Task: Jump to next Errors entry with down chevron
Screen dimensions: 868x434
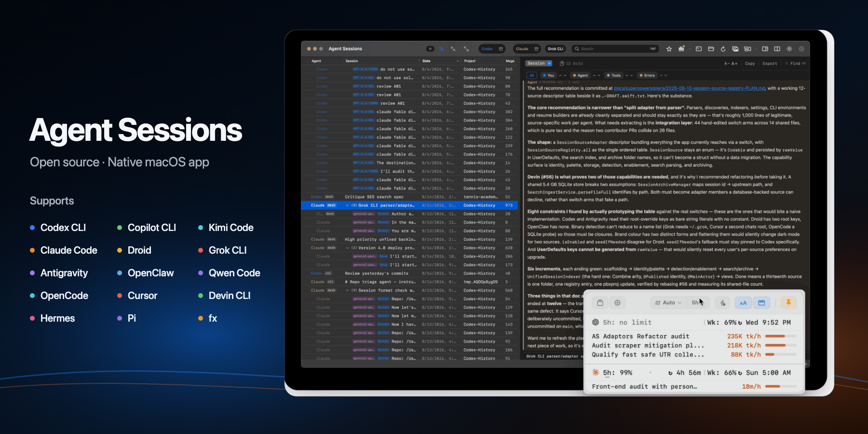Action: click(665, 75)
